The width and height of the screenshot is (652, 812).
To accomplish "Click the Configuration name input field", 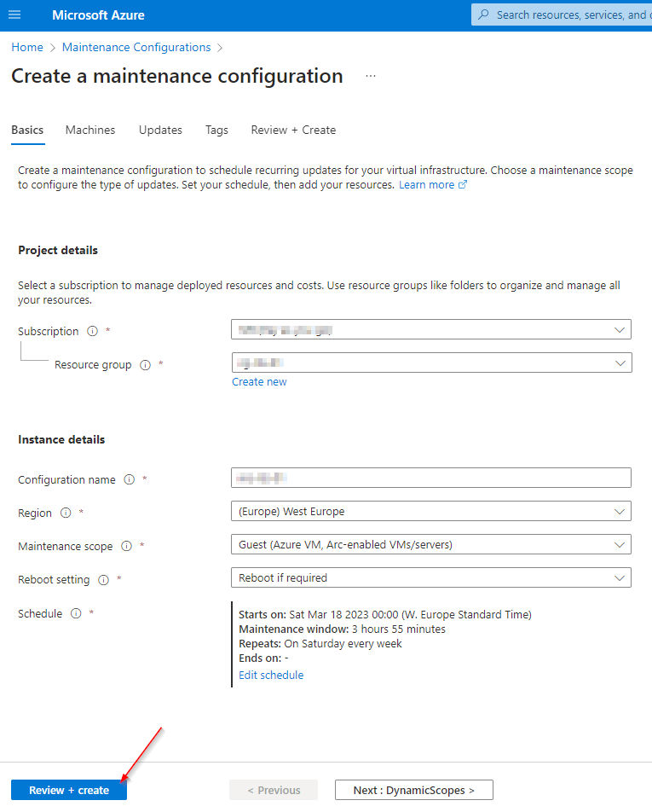I will pos(431,478).
